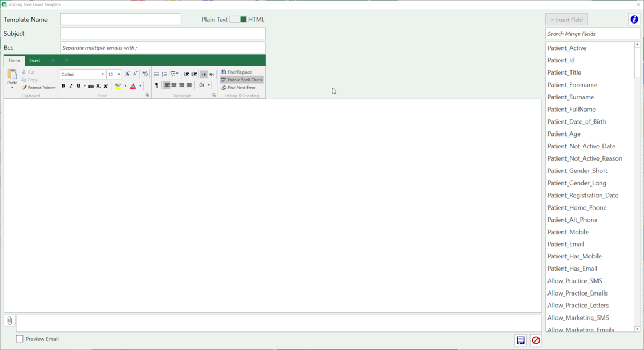Expand the font color dropdown arrow
This screenshot has height=350, width=644.
(139, 85)
